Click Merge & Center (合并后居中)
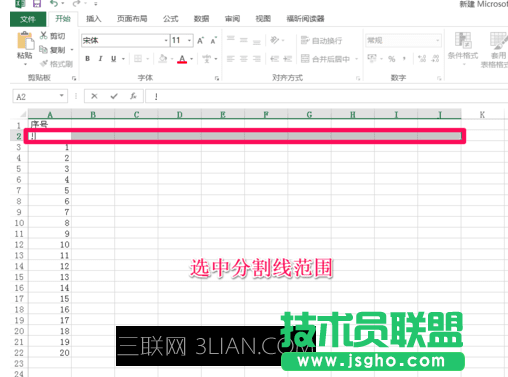 [x=325, y=59]
